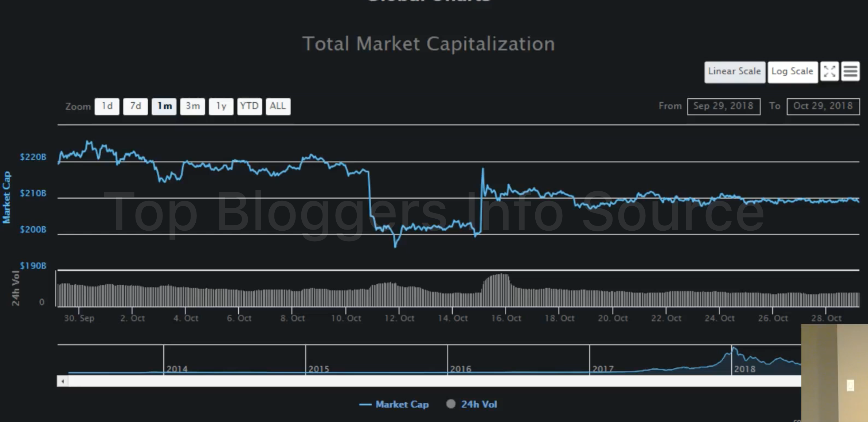The width and height of the screenshot is (868, 422).
Task: Switch chart to Linear Scale
Action: [734, 72]
